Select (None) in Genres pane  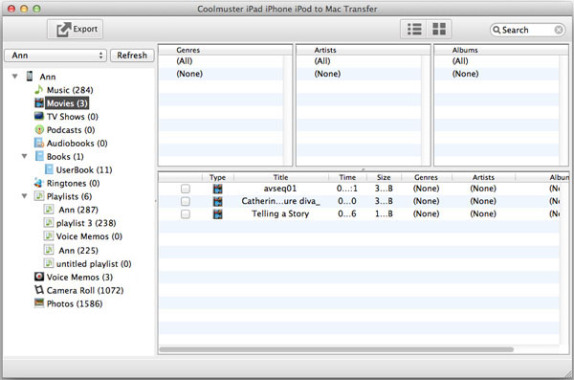click(x=189, y=74)
